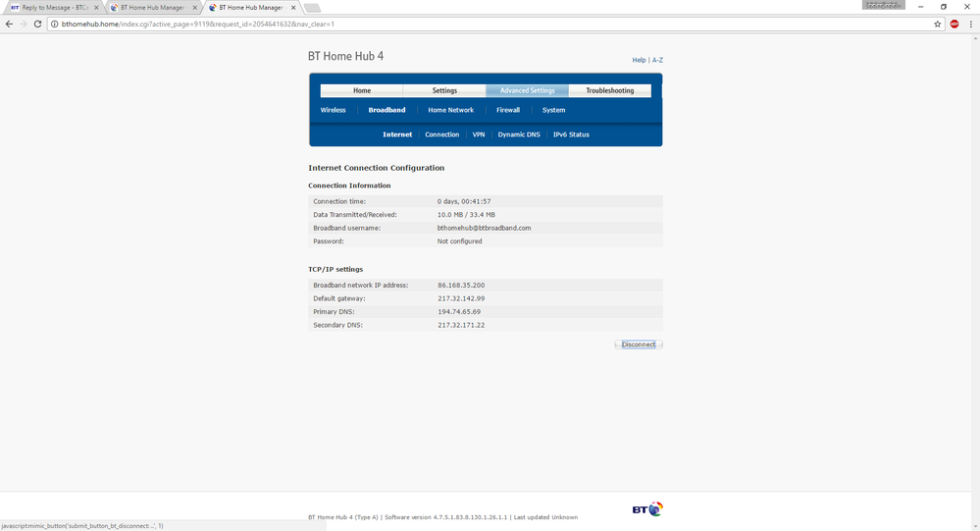Go back using the browser back arrow
The width and height of the screenshot is (980, 531).
pos(9,24)
